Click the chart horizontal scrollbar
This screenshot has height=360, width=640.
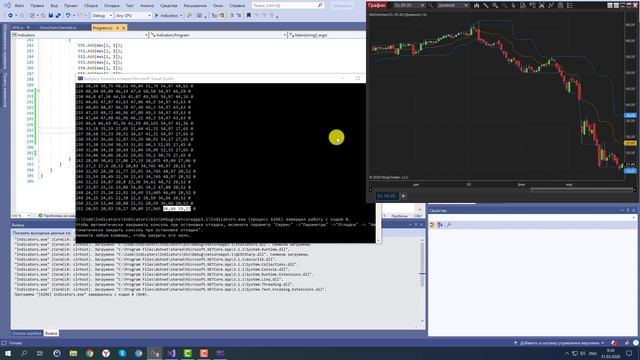click(582, 189)
